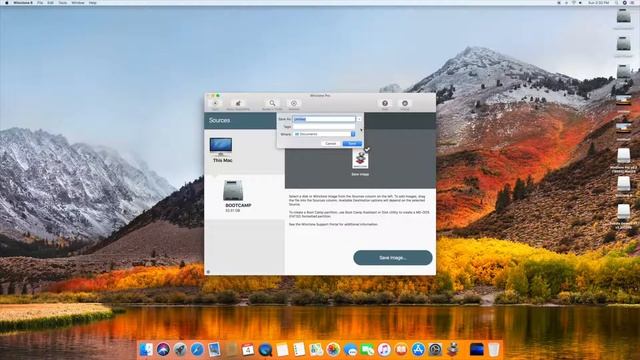
Task: Click the Save Image... button
Action: pyautogui.click(x=393, y=258)
